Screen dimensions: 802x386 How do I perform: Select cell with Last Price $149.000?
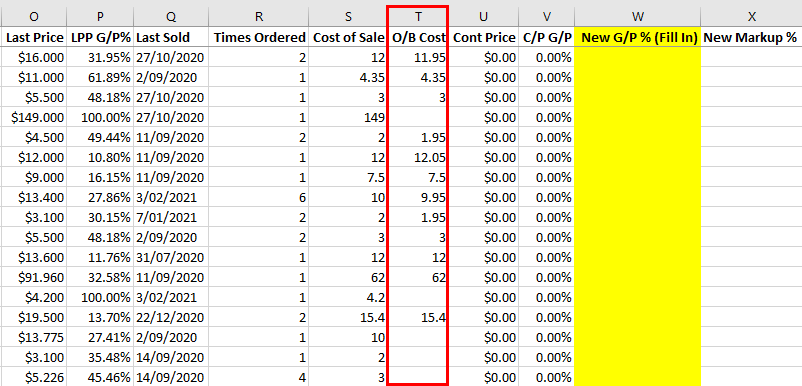pyautogui.click(x=33, y=118)
